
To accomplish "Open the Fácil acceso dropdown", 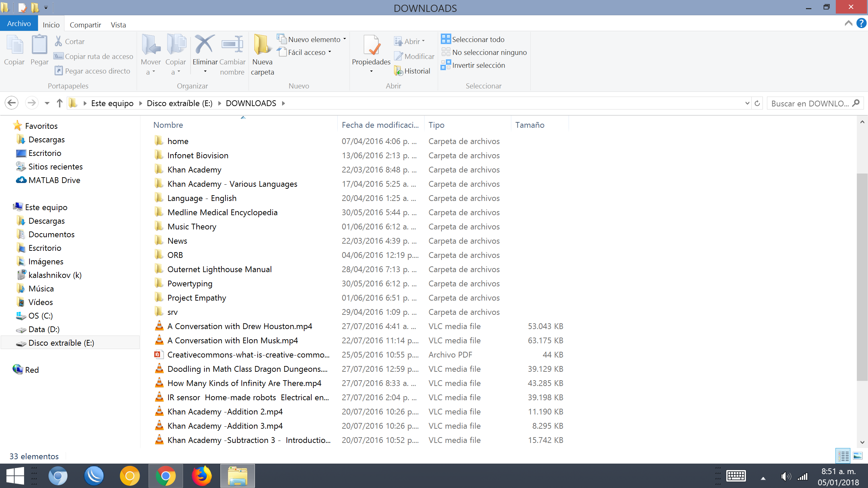I will click(304, 52).
